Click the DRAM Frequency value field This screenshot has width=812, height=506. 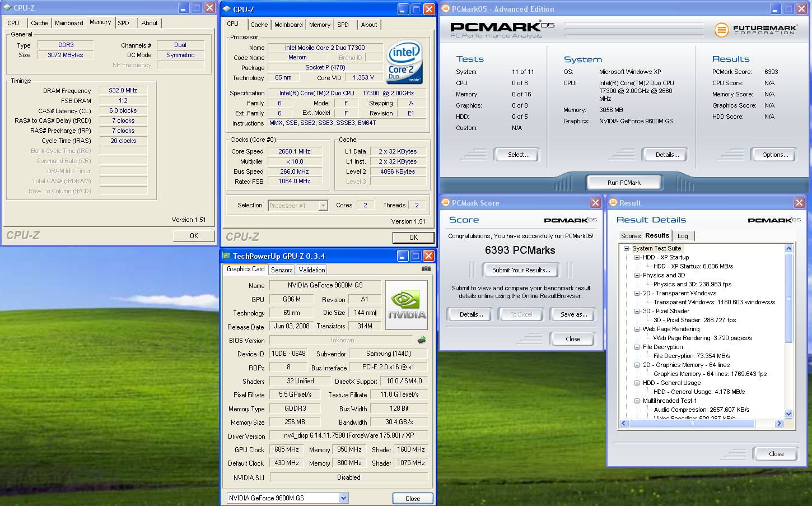coord(123,90)
